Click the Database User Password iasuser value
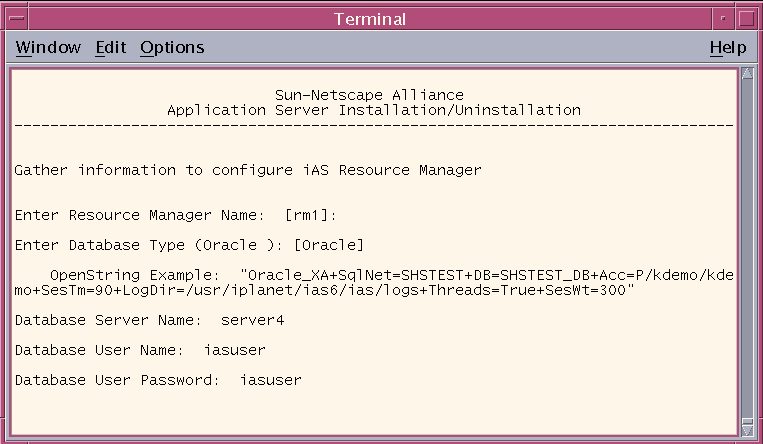 (x=271, y=380)
